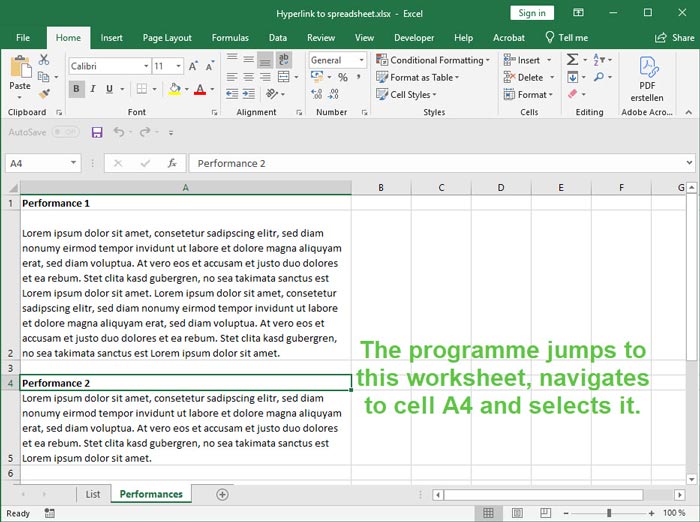700x522 pixels.
Task: Click the Increase Indent icon
Action: (x=249, y=94)
